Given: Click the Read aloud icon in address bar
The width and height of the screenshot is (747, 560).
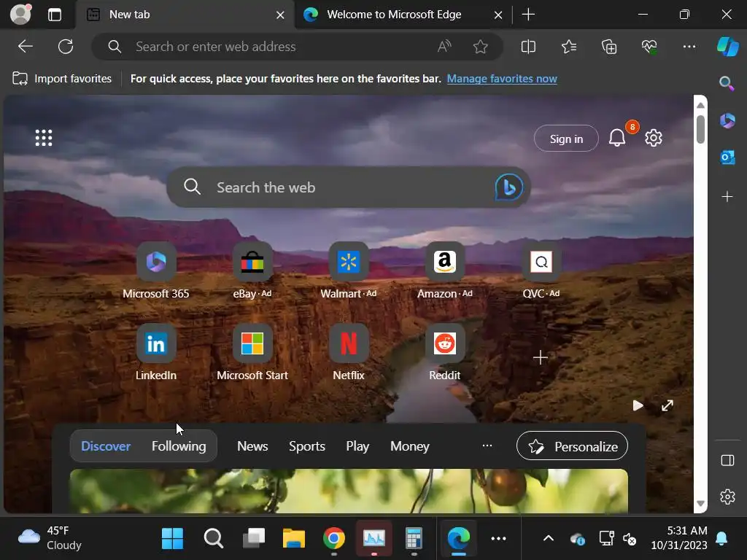Looking at the screenshot, I should click(x=444, y=47).
